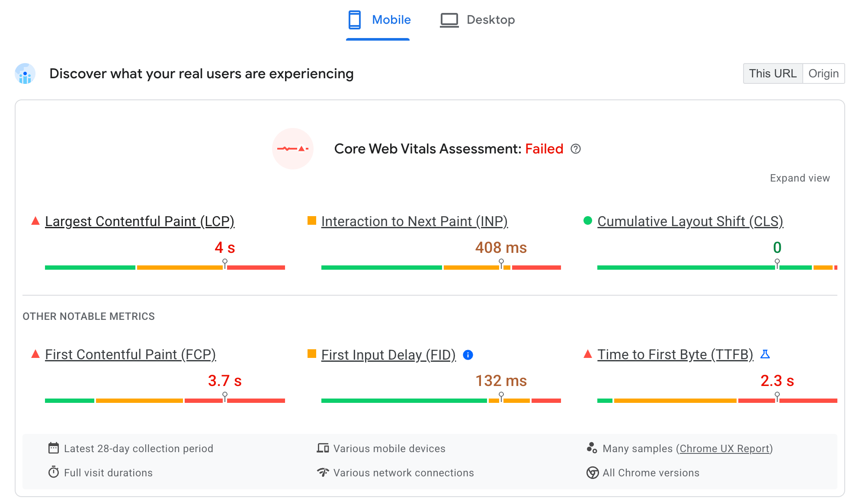Image resolution: width=859 pixels, height=504 pixels.
Task: Expand the Core Web Vitals expand view
Action: [798, 178]
